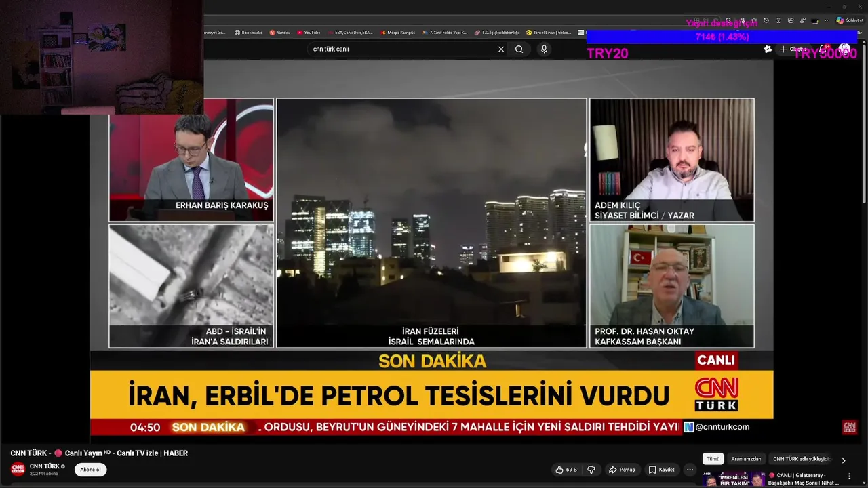This screenshot has width=868, height=488.
Task: Select the Tümü filter chip
Action: click(x=713, y=459)
